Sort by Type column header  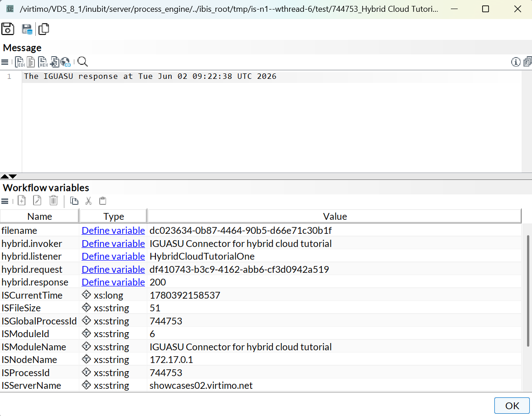(114, 216)
